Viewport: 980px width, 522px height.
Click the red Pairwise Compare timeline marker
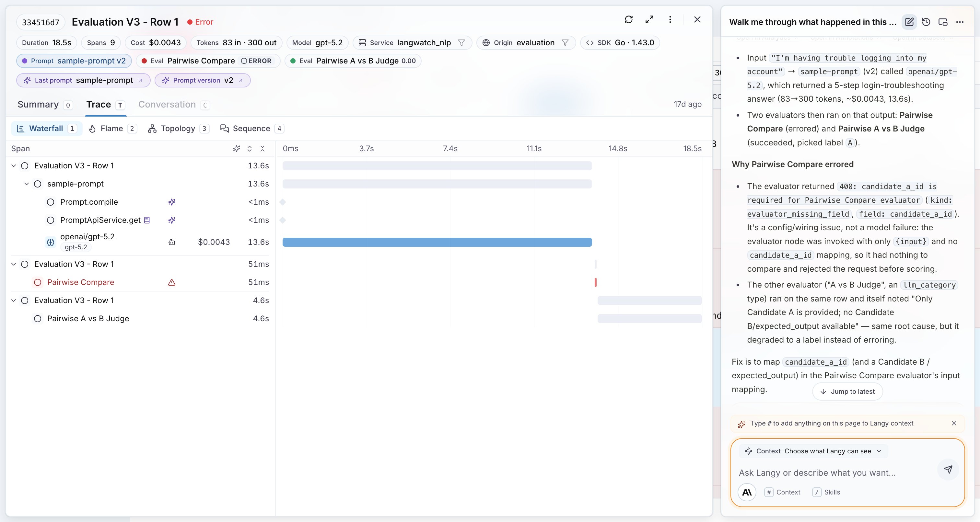pyautogui.click(x=595, y=282)
